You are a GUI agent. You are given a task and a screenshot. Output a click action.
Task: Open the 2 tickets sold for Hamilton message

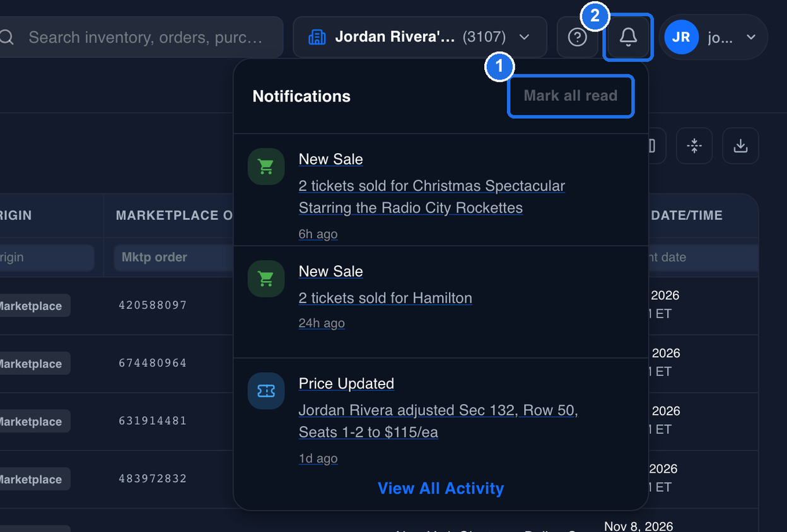(385, 298)
